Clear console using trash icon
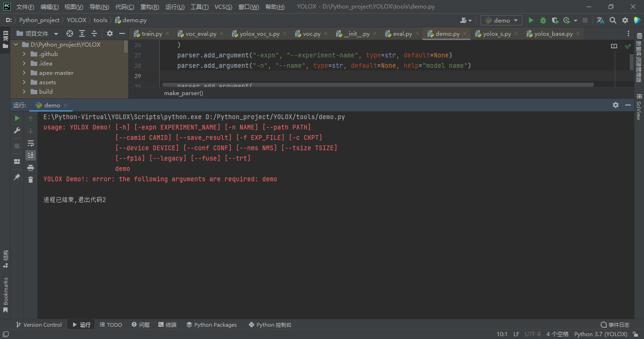Image resolution: width=644 pixels, height=339 pixels. [x=31, y=180]
